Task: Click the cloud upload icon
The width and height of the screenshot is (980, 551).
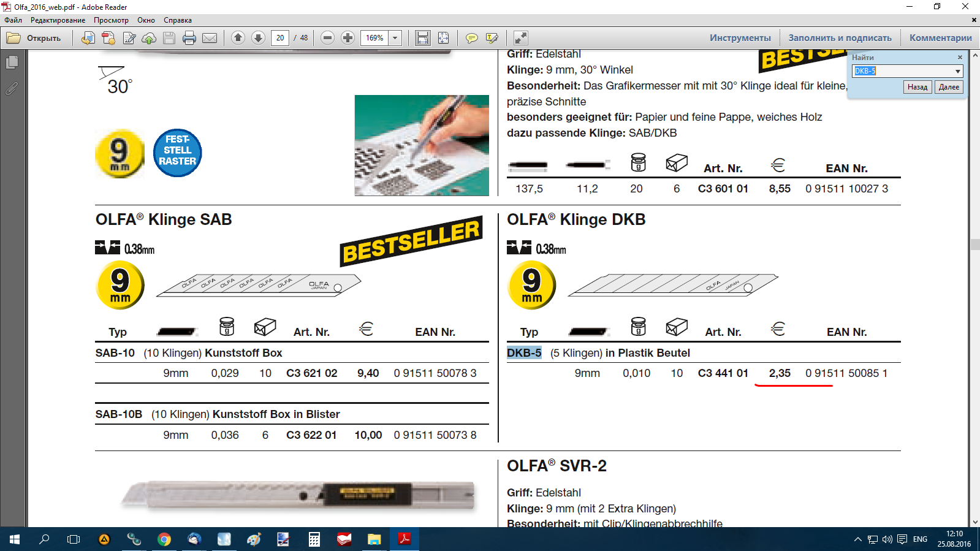Action: tap(149, 38)
